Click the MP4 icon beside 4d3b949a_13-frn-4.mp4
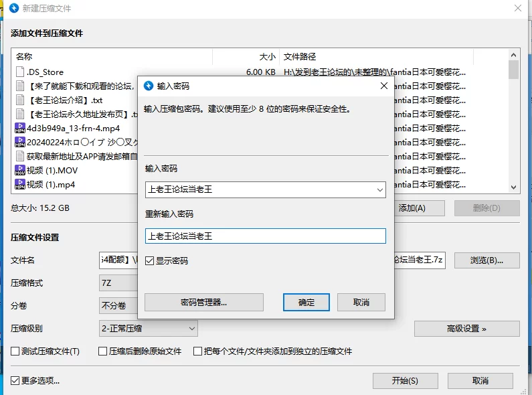The image size is (532, 395). point(20,128)
